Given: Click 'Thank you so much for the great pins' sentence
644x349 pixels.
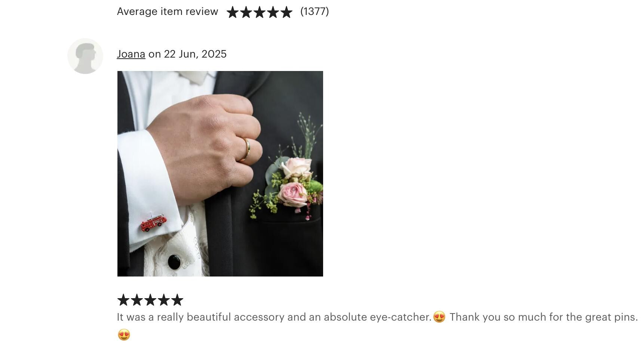Looking at the screenshot, I should (543, 317).
